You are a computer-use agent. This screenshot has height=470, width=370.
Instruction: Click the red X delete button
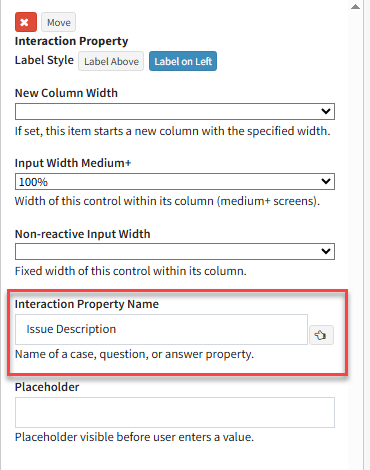click(26, 22)
